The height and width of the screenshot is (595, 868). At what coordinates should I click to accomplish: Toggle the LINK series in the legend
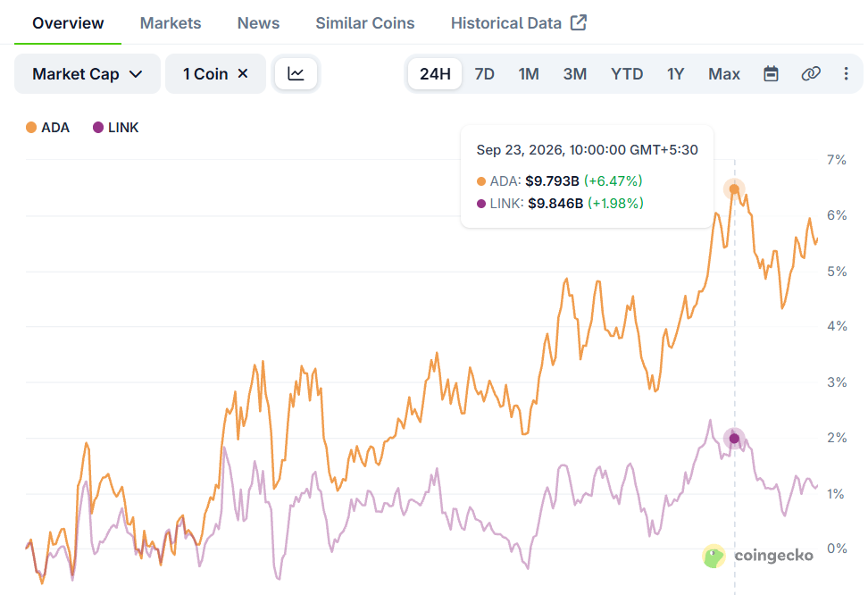pos(115,128)
